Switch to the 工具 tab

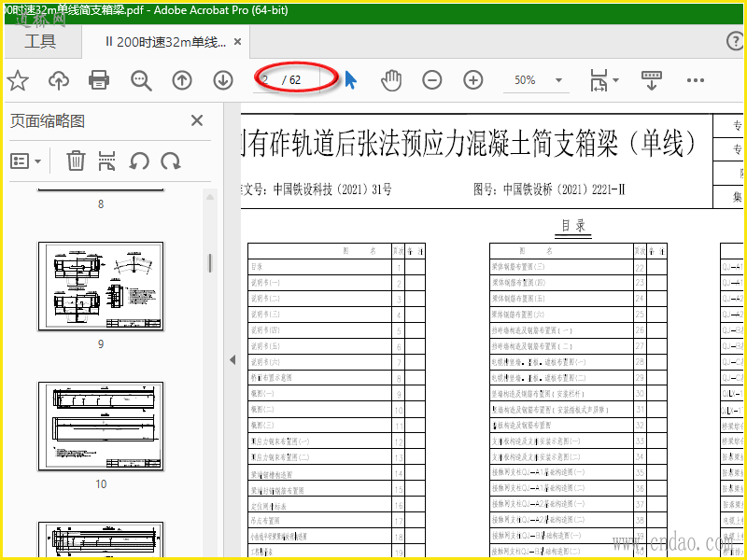40,41
